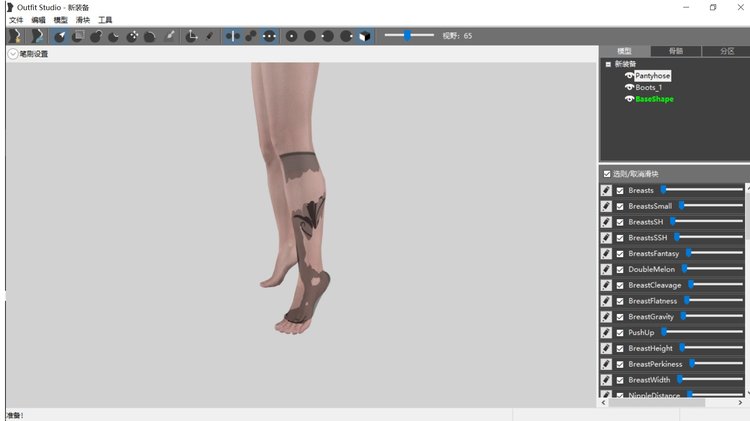Uncheck the BreastsSSH slider checkbox
The image size is (750, 421).
620,238
